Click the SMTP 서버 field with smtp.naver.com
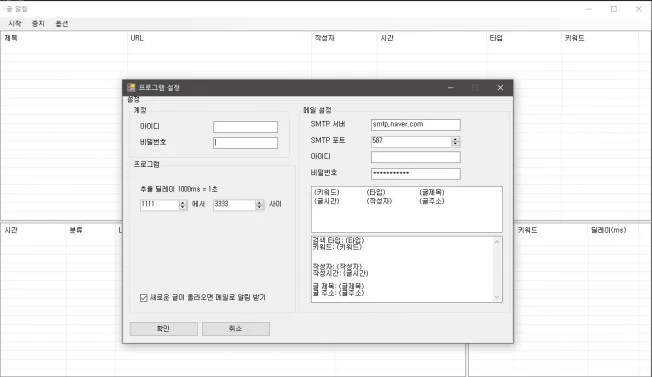The height and width of the screenshot is (377, 652). (415, 125)
